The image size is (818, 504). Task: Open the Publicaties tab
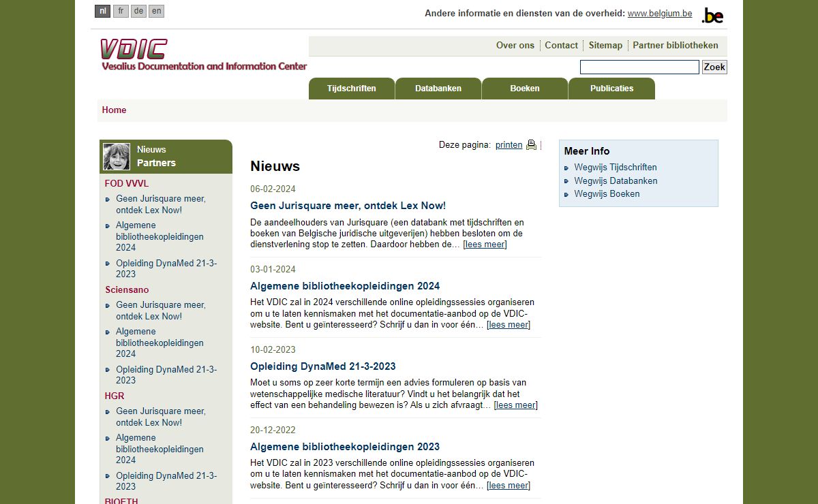point(611,89)
